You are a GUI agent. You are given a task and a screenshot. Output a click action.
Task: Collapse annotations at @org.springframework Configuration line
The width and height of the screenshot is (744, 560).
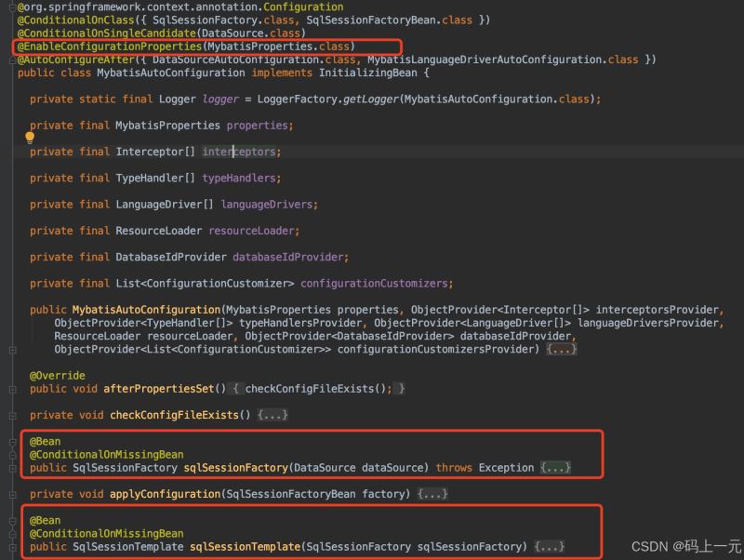click(13, 7)
